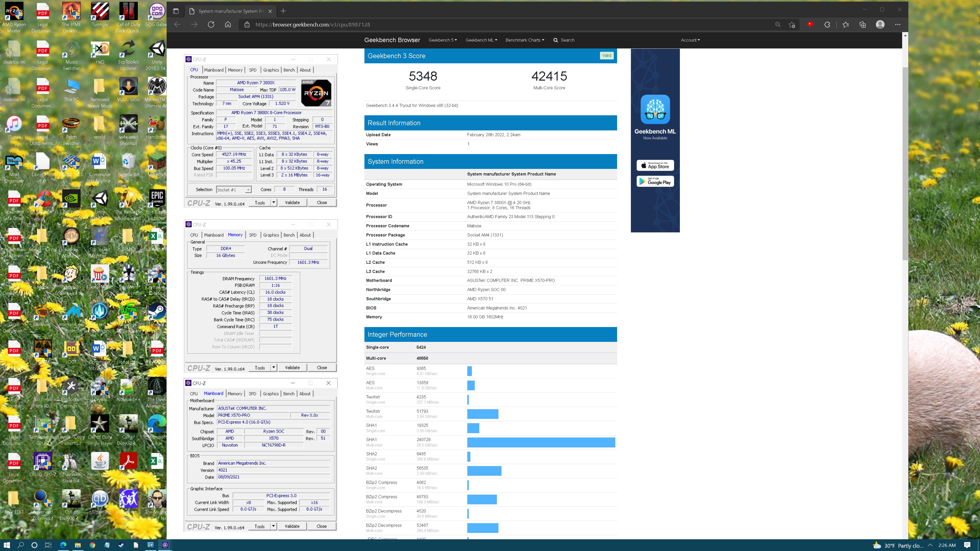Reload the Geekbench page
The image size is (980, 551).
click(x=211, y=24)
